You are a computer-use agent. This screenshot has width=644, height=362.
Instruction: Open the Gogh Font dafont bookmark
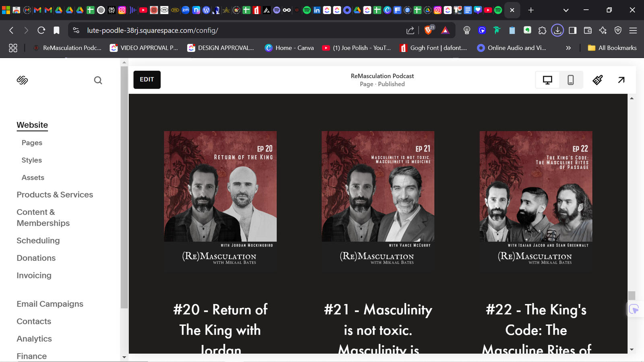click(x=433, y=48)
